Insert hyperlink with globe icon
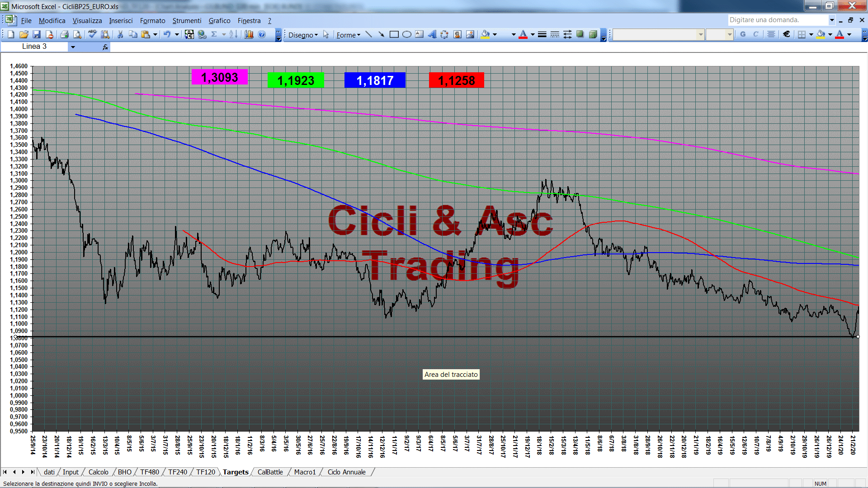Screen dimensions: 868x488 tap(202, 35)
